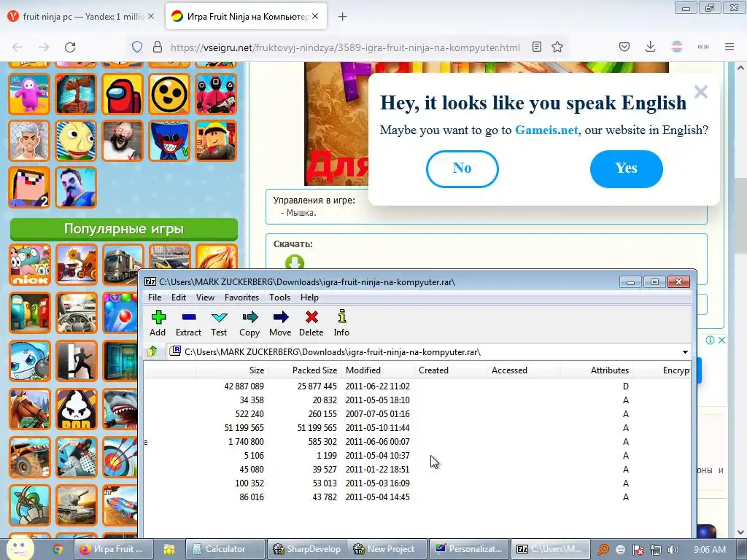
Task: Open the Squid Game guards thumbnail
Action: point(216,94)
